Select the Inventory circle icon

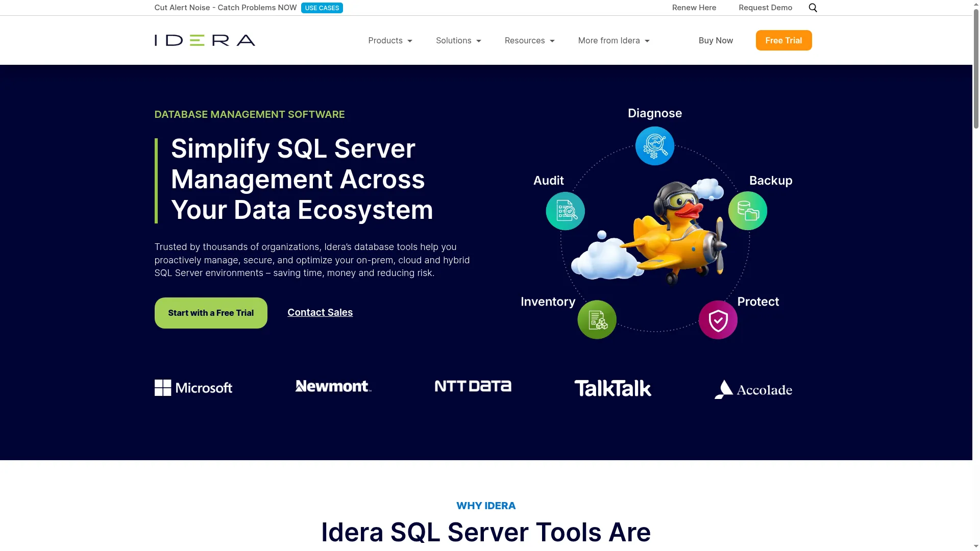[x=597, y=319]
